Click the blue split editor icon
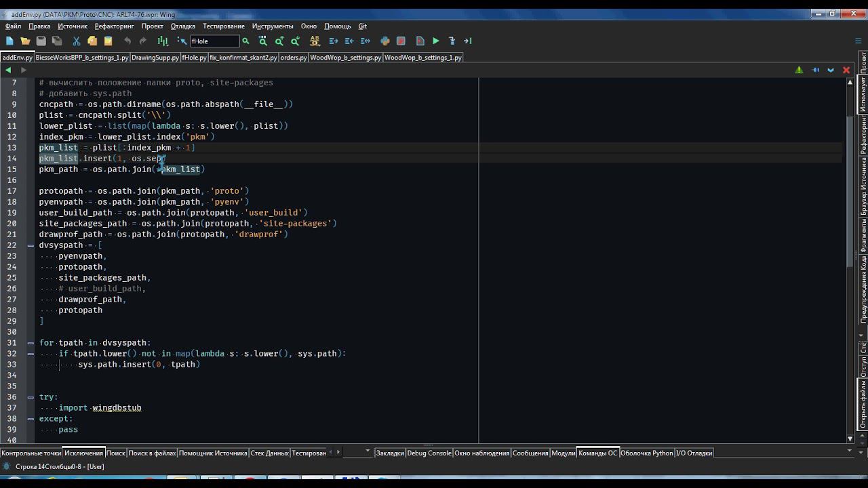 point(816,70)
